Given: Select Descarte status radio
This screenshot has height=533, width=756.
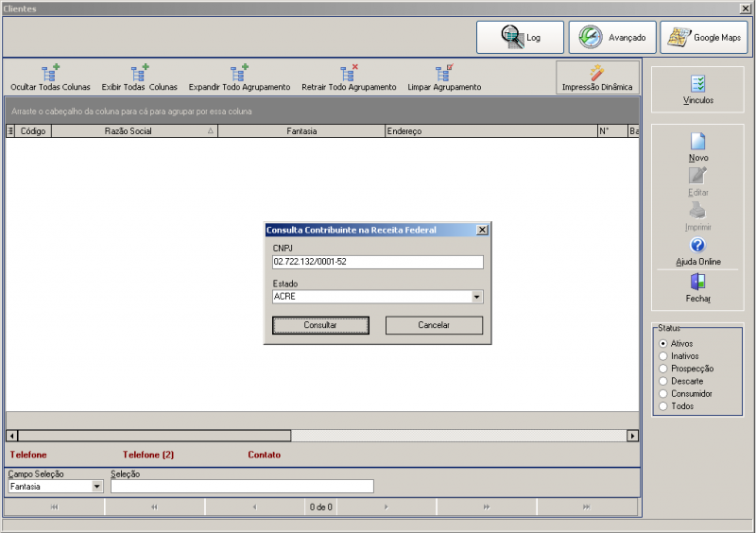Looking at the screenshot, I should click(x=663, y=381).
